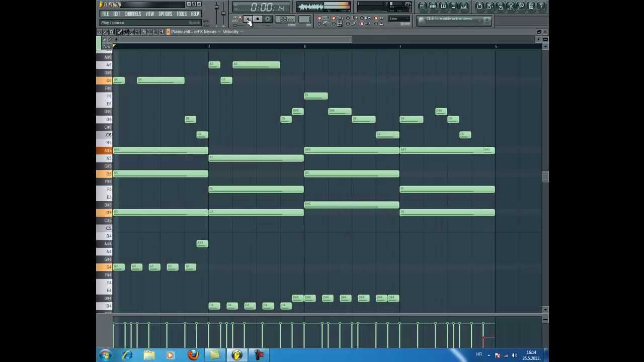
Task: Click the piano roll vertical scrollbar
Action: [545, 176]
